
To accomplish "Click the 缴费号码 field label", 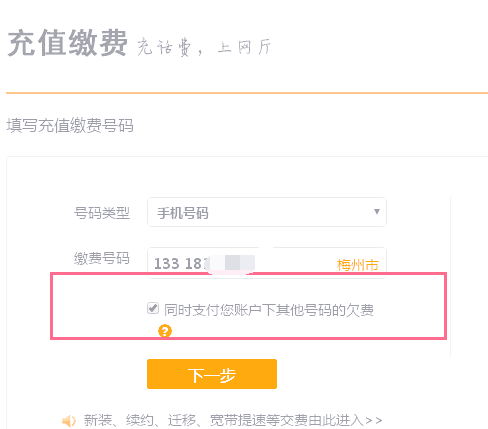I will [x=102, y=258].
